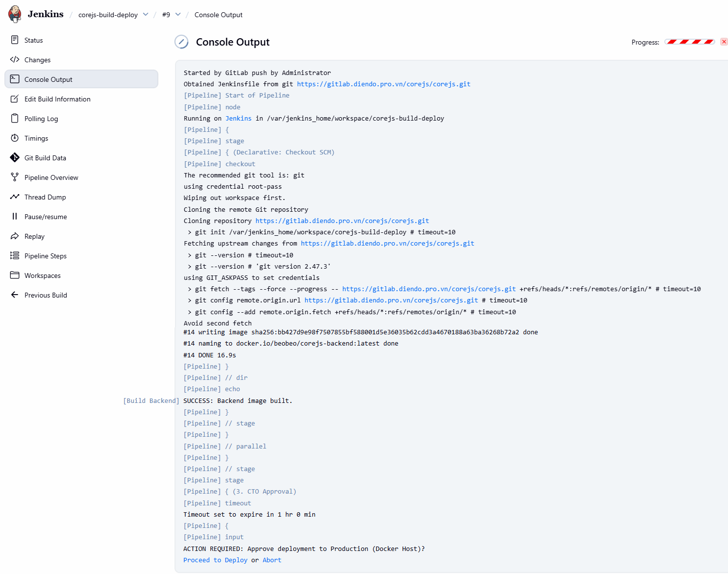Click the Previous Build back arrow

pos(15,295)
